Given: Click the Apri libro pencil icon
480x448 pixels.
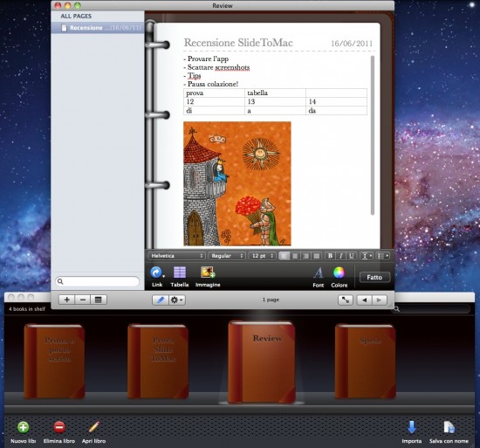Looking at the screenshot, I should pyautogui.click(x=94, y=427).
